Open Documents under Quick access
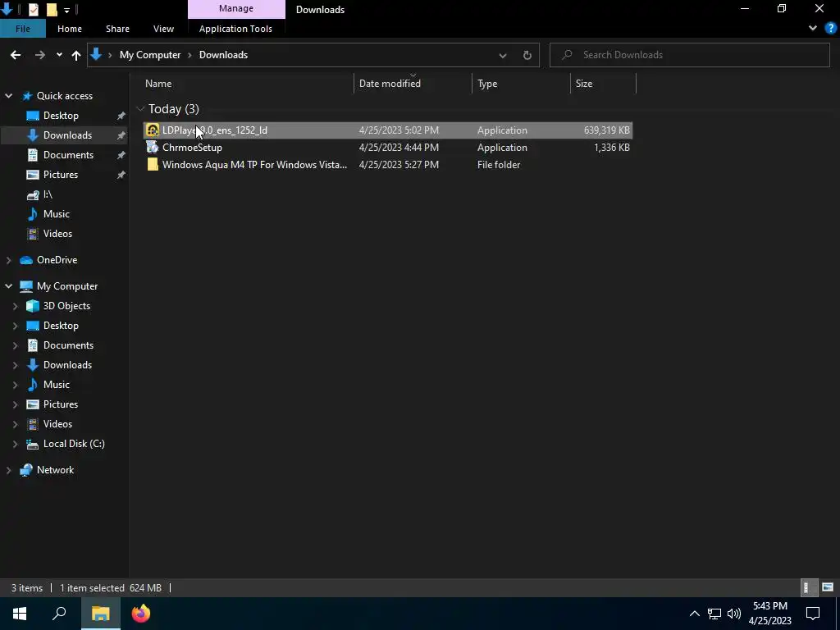Image resolution: width=840 pixels, height=630 pixels. pyautogui.click(x=68, y=155)
